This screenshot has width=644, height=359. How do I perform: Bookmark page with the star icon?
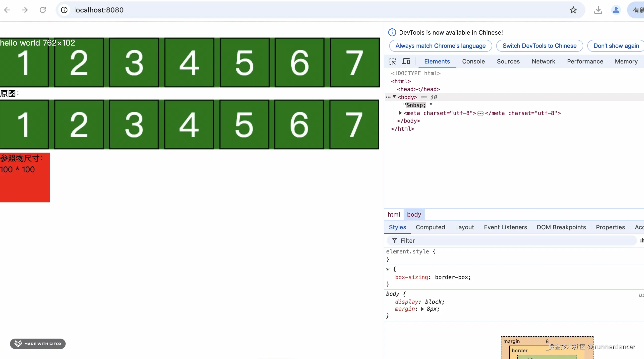tap(573, 10)
